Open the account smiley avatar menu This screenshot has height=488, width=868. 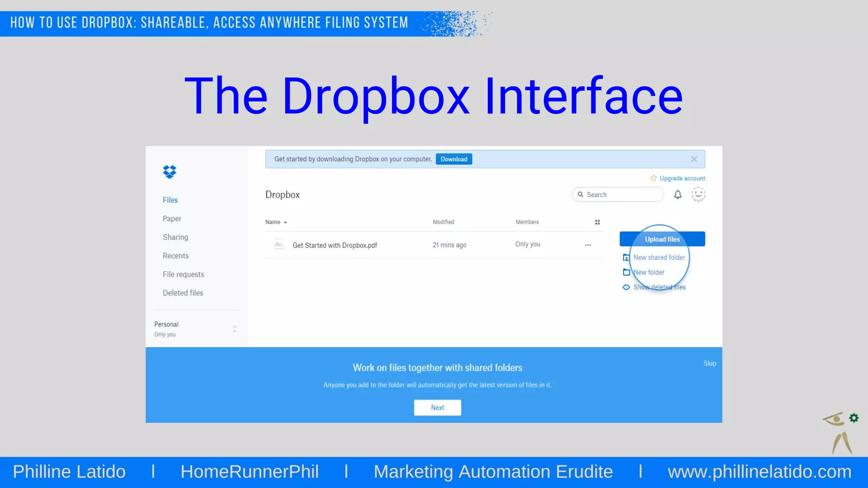tap(698, 194)
